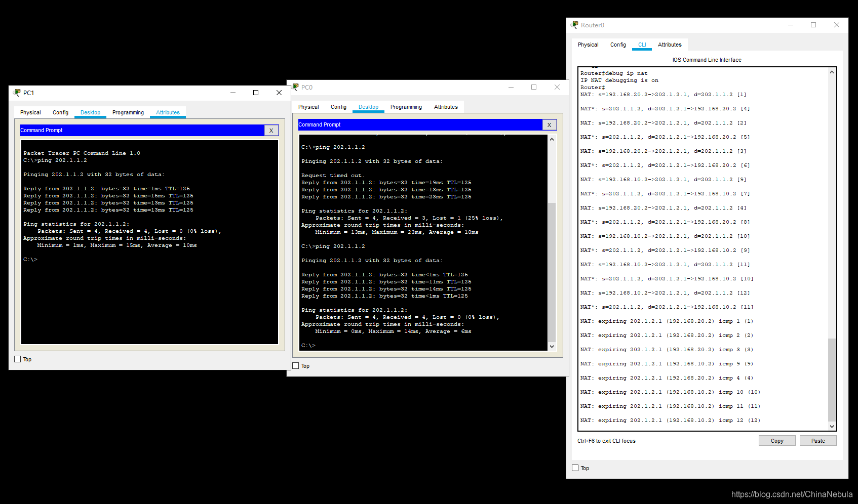The width and height of the screenshot is (858, 504).
Task: Close the PC1 window
Action: 279,93
